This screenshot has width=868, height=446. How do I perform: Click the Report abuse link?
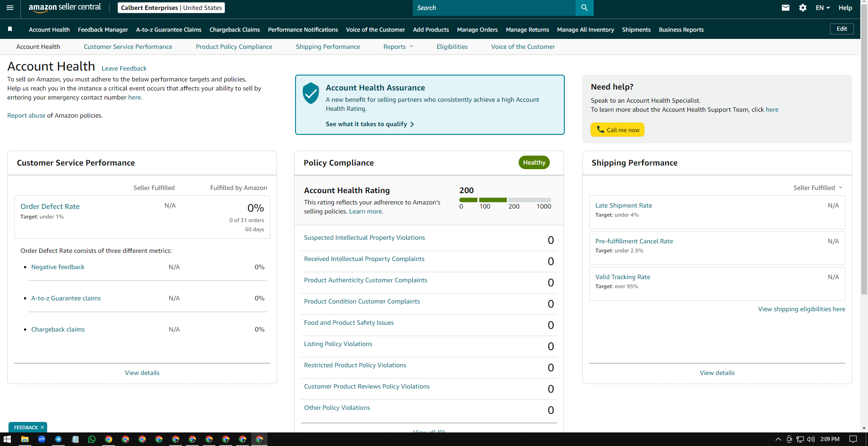pos(26,115)
